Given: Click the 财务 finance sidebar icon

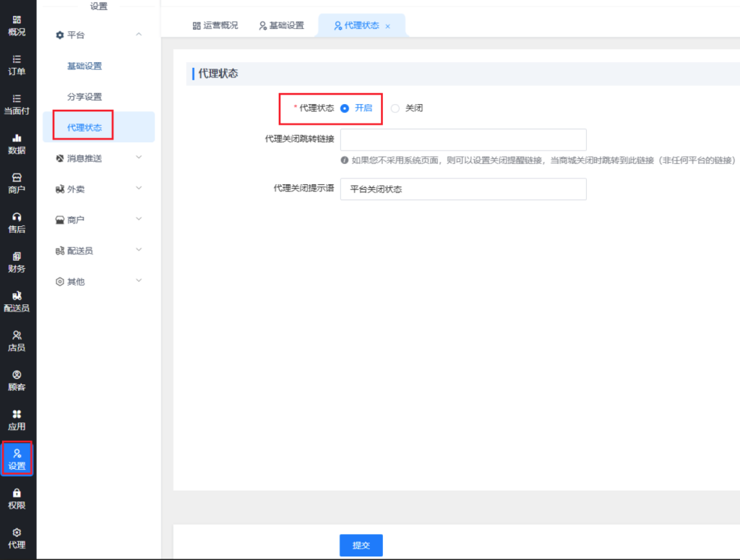Looking at the screenshot, I should click(17, 262).
